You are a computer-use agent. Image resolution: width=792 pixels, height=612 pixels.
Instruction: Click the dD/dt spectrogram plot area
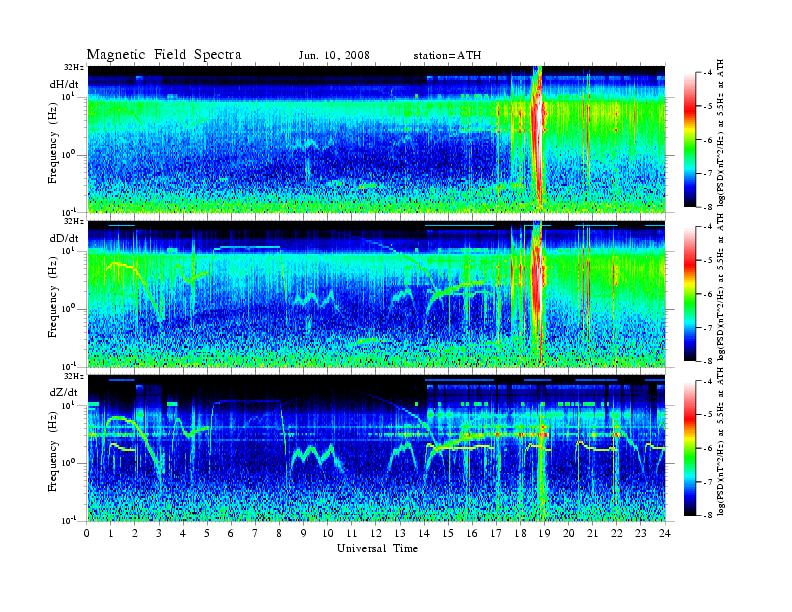click(376, 294)
